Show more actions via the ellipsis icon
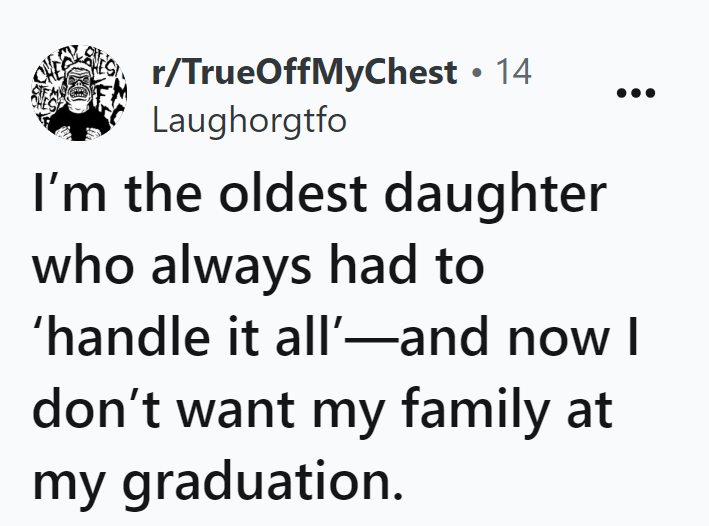The width and height of the screenshot is (709, 526). 636,93
